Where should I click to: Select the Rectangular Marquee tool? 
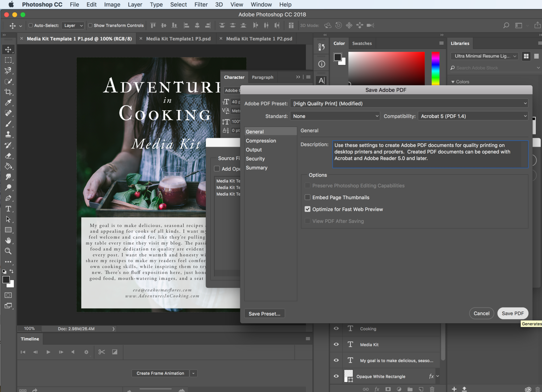point(8,60)
